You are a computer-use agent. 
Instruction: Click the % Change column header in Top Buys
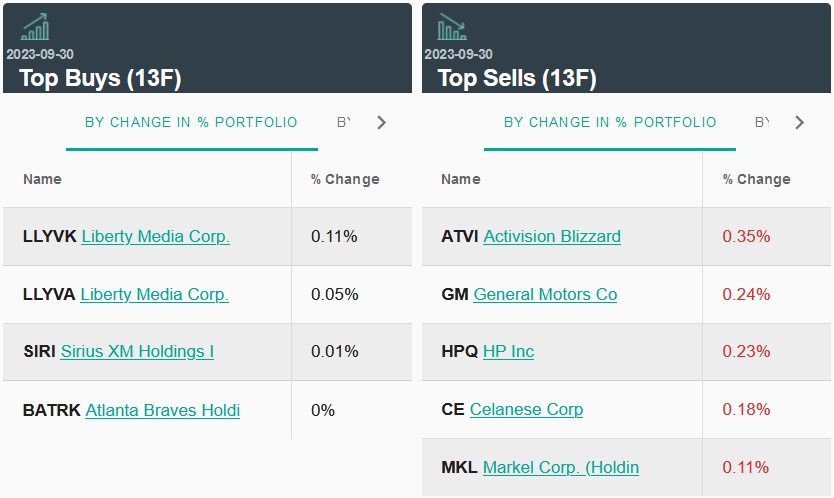pos(345,180)
